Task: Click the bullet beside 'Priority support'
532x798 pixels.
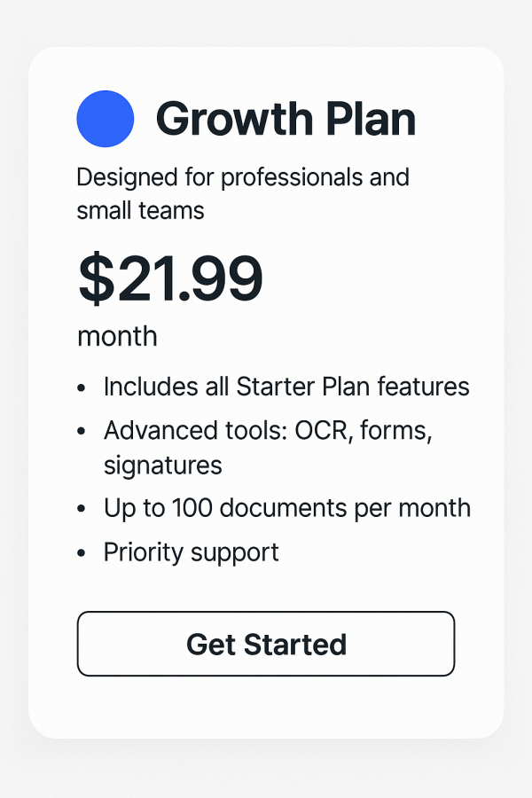Action: 82,553
